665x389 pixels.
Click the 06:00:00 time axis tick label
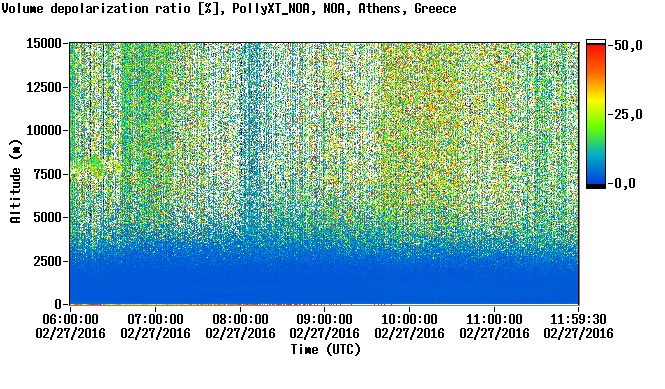[x=70, y=319]
